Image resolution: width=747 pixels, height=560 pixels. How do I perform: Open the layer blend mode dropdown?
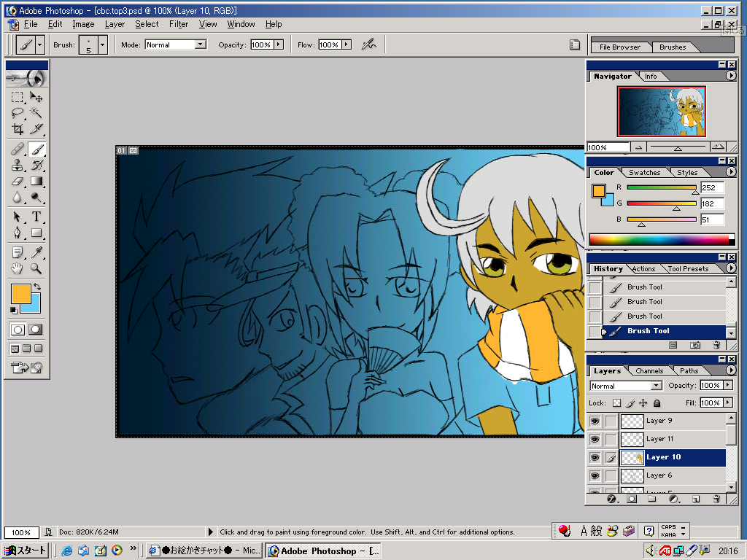[657, 385]
